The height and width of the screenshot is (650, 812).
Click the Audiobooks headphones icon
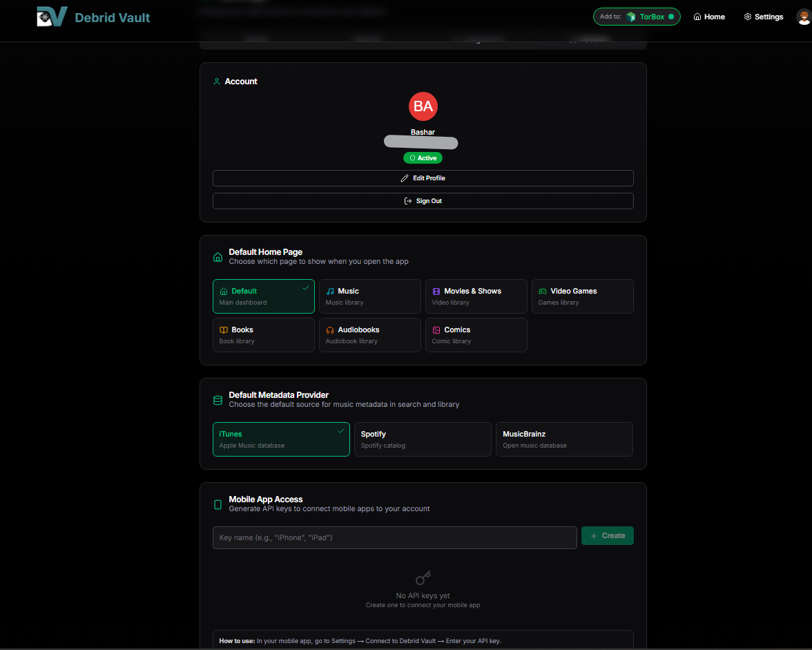tap(330, 330)
